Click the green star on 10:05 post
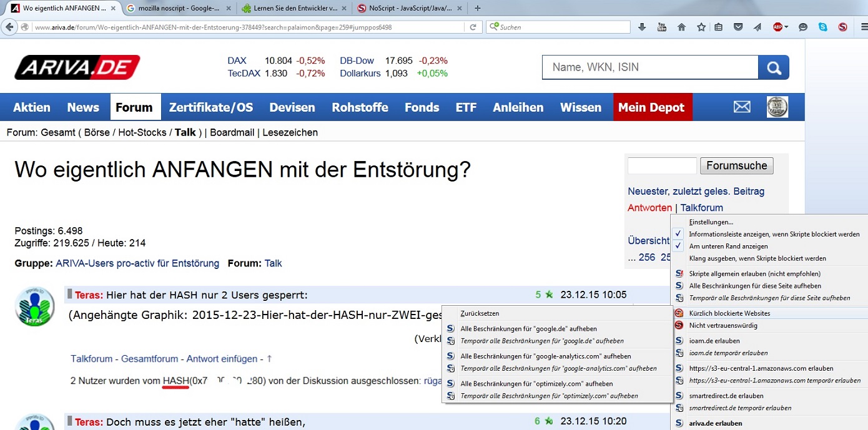868x430 pixels. [549, 295]
